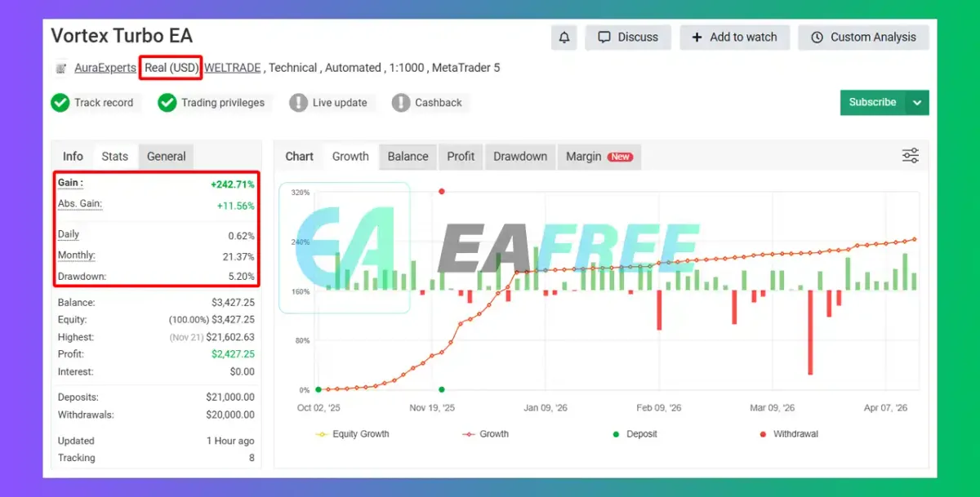This screenshot has height=497, width=980.
Task: Click the Cashback warning icon
Action: 401,103
